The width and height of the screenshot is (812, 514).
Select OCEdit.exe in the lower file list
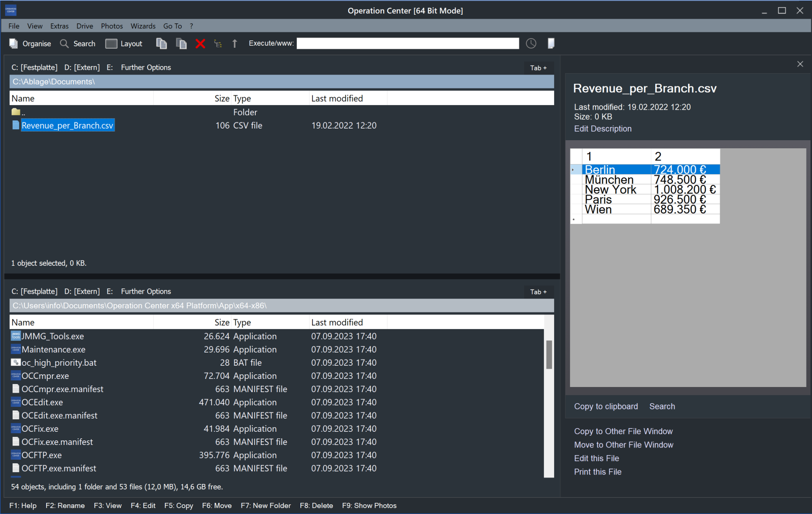click(x=42, y=402)
